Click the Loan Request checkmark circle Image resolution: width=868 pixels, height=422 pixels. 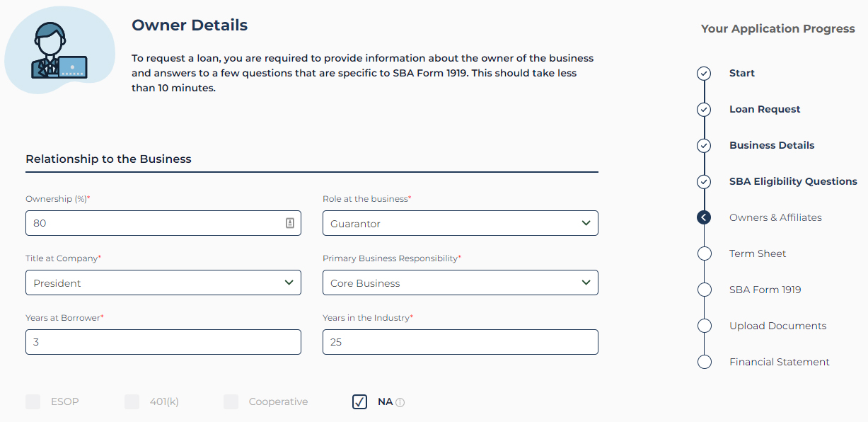click(704, 109)
